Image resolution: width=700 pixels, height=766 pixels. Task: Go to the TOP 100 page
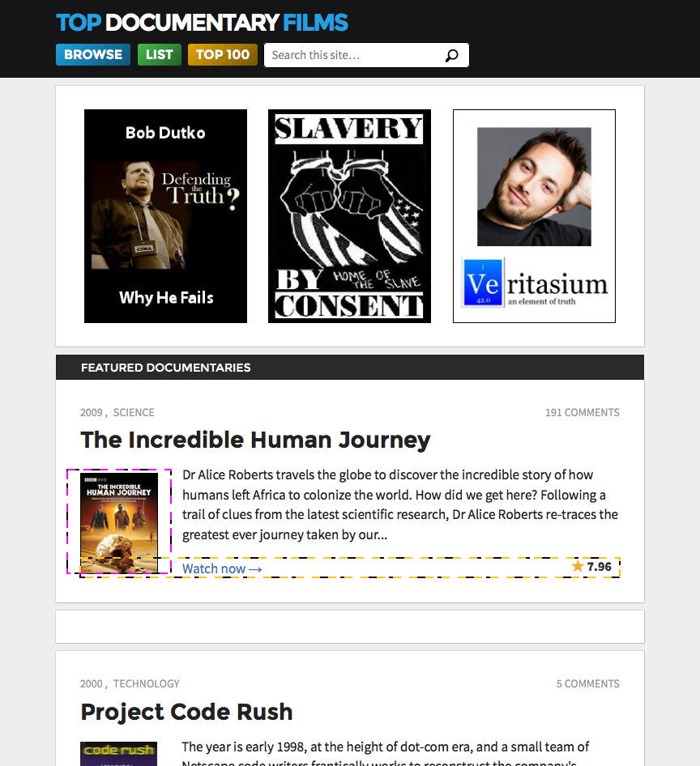tap(223, 55)
